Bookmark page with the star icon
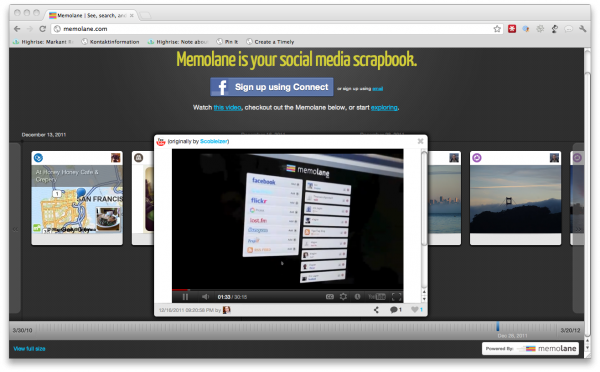This screenshot has width=600, height=372. click(497, 29)
